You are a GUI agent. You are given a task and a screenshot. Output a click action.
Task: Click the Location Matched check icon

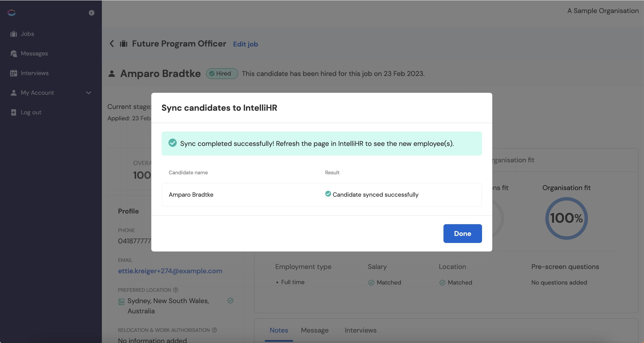442,283
